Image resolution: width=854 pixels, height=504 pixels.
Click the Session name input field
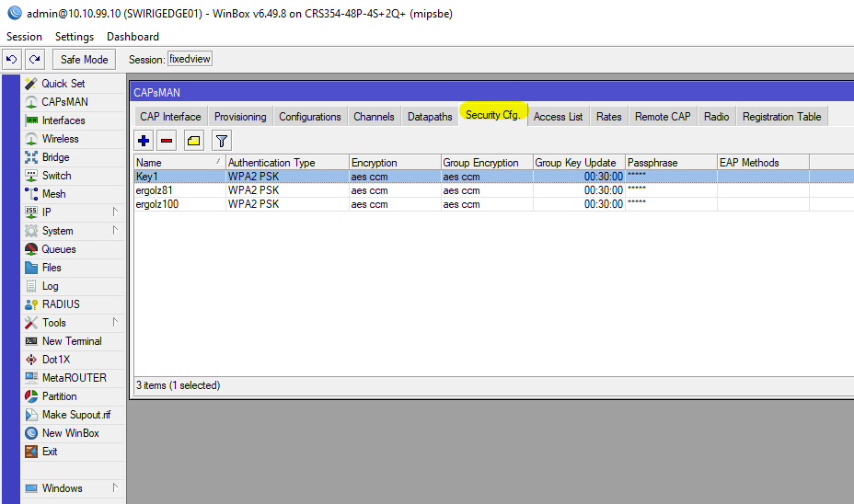pos(190,60)
